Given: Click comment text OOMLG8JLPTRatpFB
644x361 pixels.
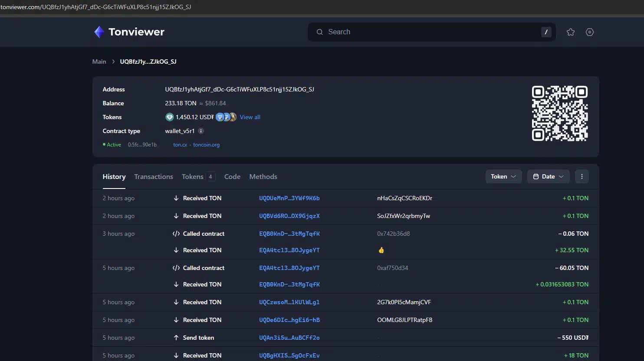Looking at the screenshot, I should click(x=405, y=320).
